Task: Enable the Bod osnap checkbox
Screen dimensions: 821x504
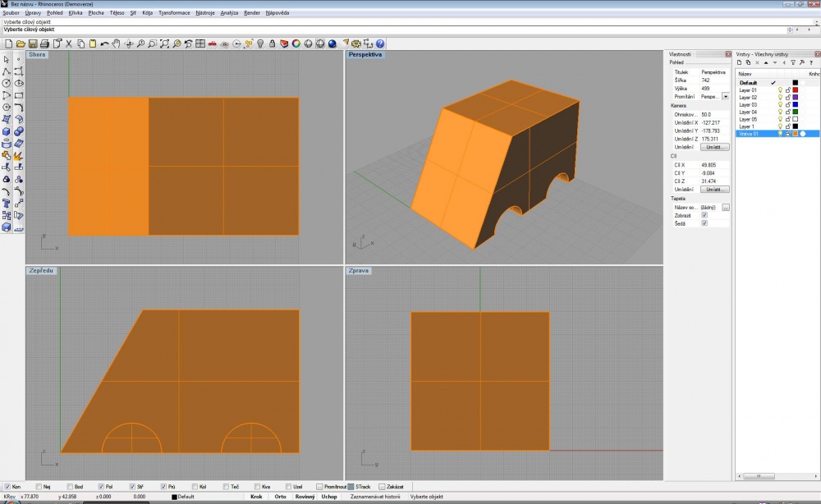Action: 70,487
